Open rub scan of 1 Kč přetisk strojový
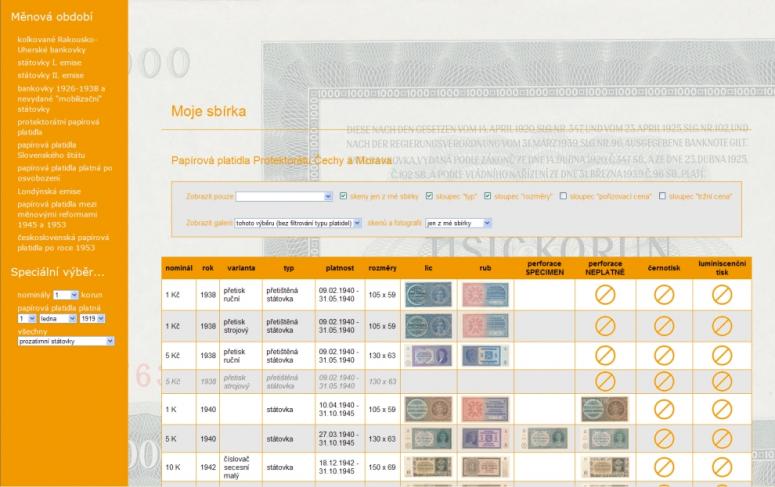 pyautogui.click(x=485, y=326)
